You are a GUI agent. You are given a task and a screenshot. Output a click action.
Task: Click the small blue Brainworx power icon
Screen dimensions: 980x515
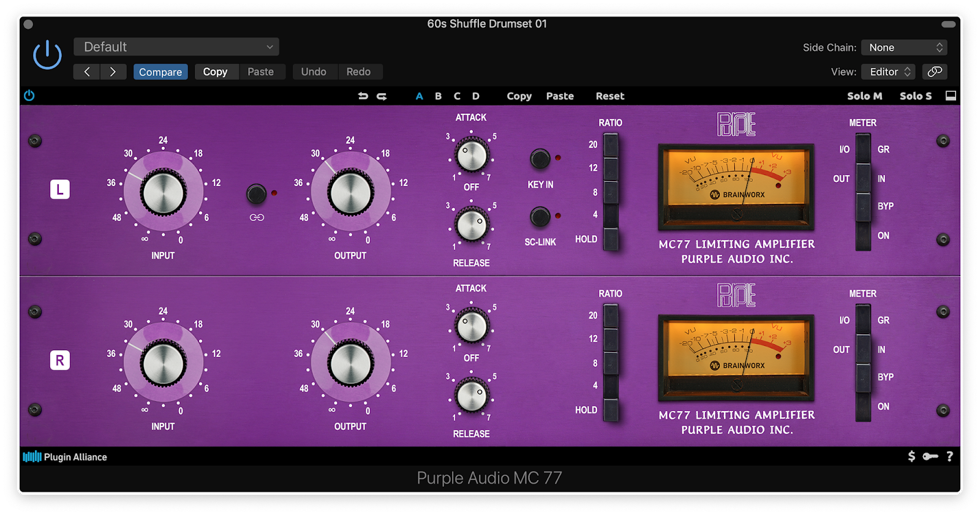[x=29, y=96]
